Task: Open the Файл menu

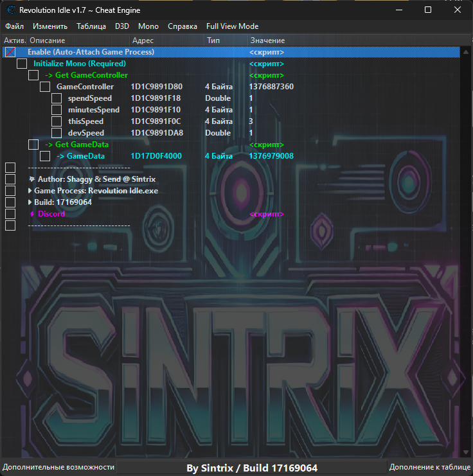Action: [x=14, y=26]
